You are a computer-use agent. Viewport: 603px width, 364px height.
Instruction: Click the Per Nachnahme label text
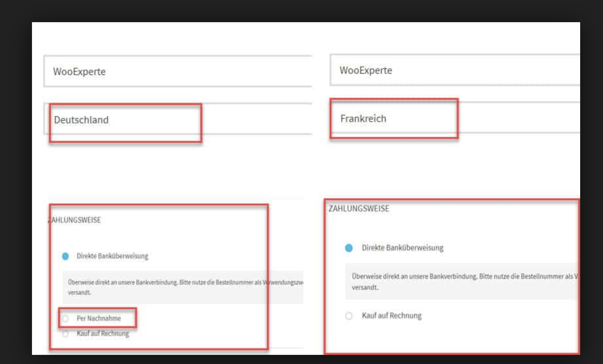click(x=99, y=318)
